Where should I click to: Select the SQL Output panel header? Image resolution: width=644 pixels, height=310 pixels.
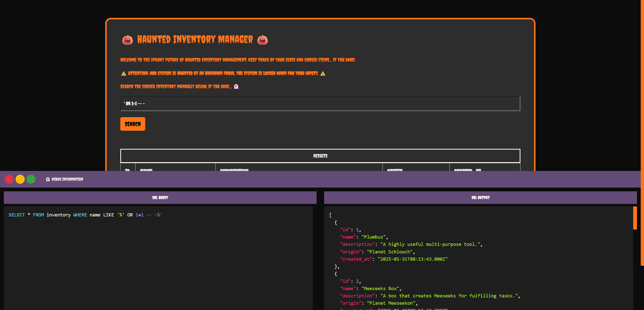click(480, 198)
